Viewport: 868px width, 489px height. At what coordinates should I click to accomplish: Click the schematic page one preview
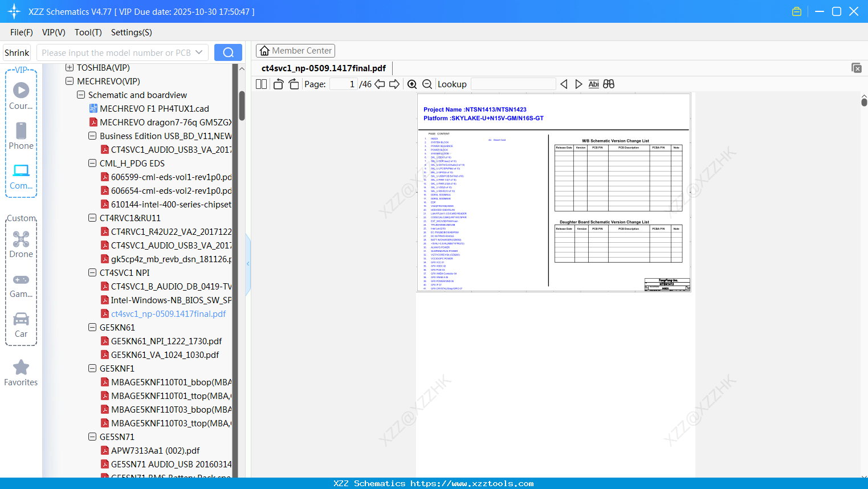click(x=554, y=193)
